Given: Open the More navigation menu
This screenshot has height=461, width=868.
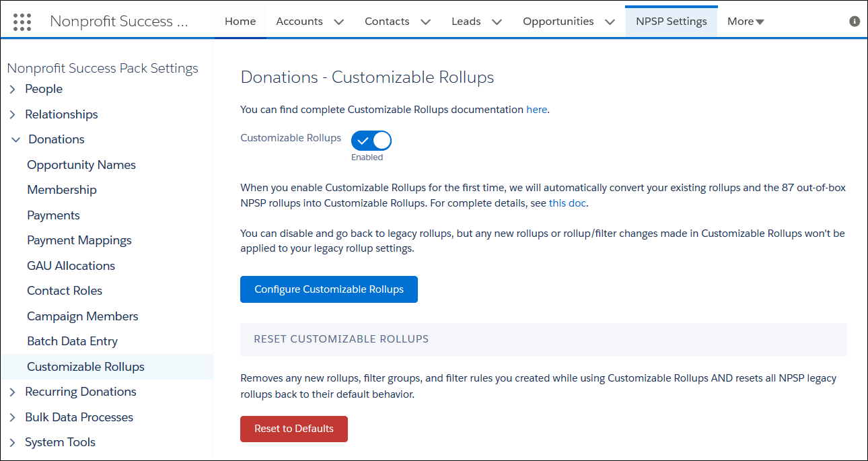Looking at the screenshot, I should 746,22.
